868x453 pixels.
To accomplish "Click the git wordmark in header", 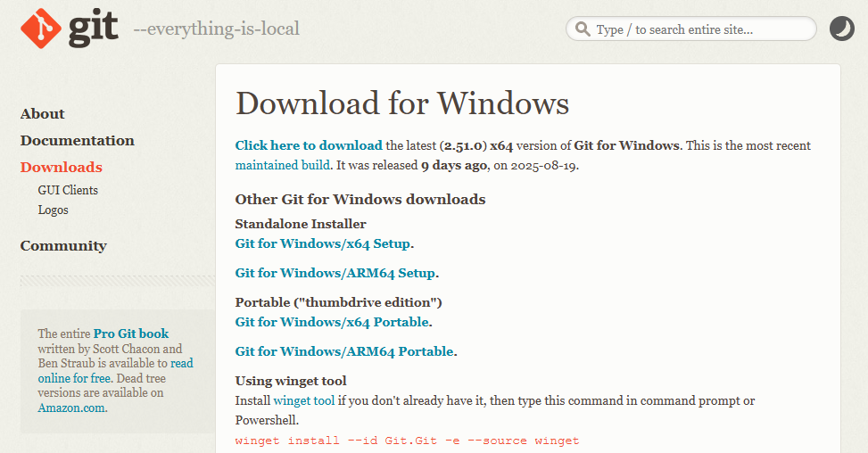I will click(x=93, y=29).
